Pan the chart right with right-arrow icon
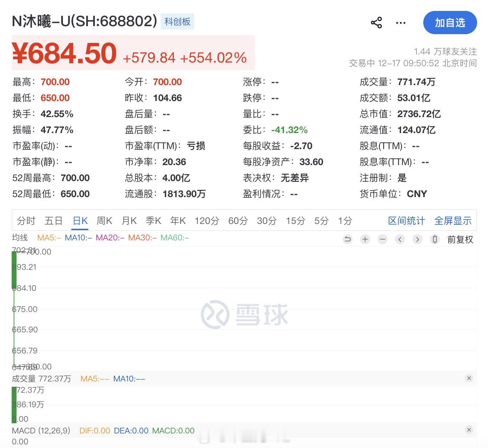Screen dimensions: 488x448 [417, 239]
